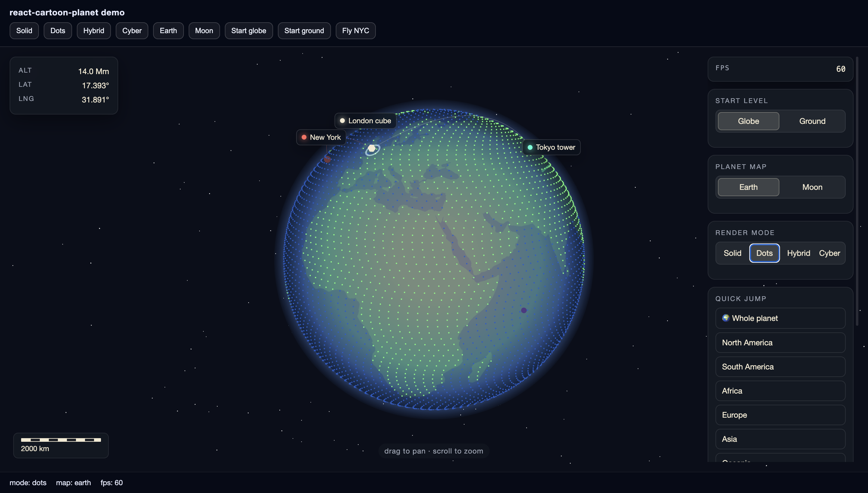Image resolution: width=868 pixels, height=493 pixels.
Task: Choose Solid in Render Mode panel
Action: tap(732, 253)
